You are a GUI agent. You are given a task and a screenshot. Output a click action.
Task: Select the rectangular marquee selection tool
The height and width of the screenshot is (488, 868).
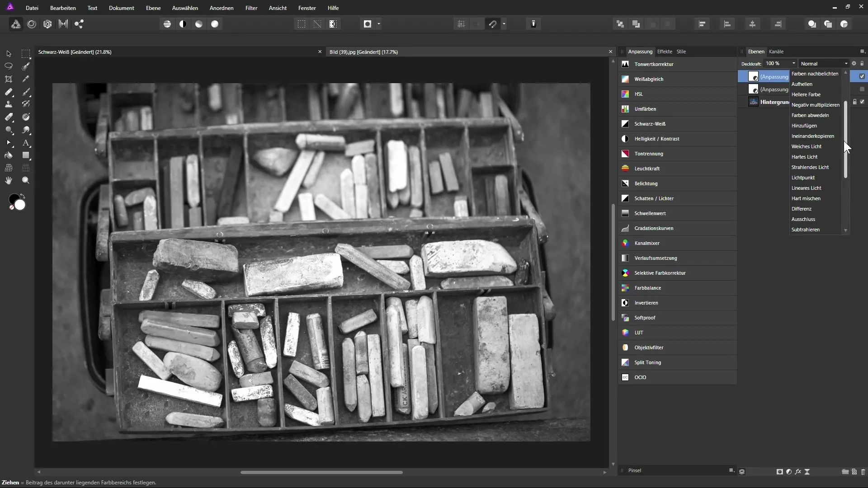coord(26,54)
